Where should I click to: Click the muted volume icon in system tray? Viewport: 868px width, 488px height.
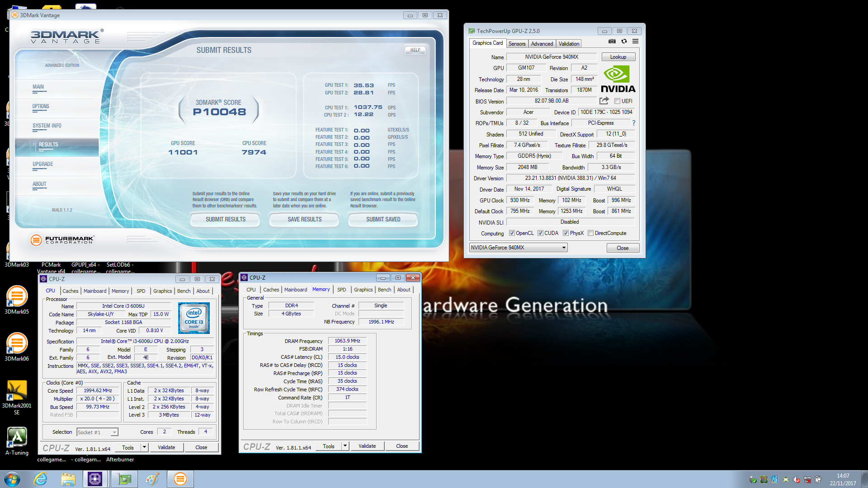pos(797,479)
